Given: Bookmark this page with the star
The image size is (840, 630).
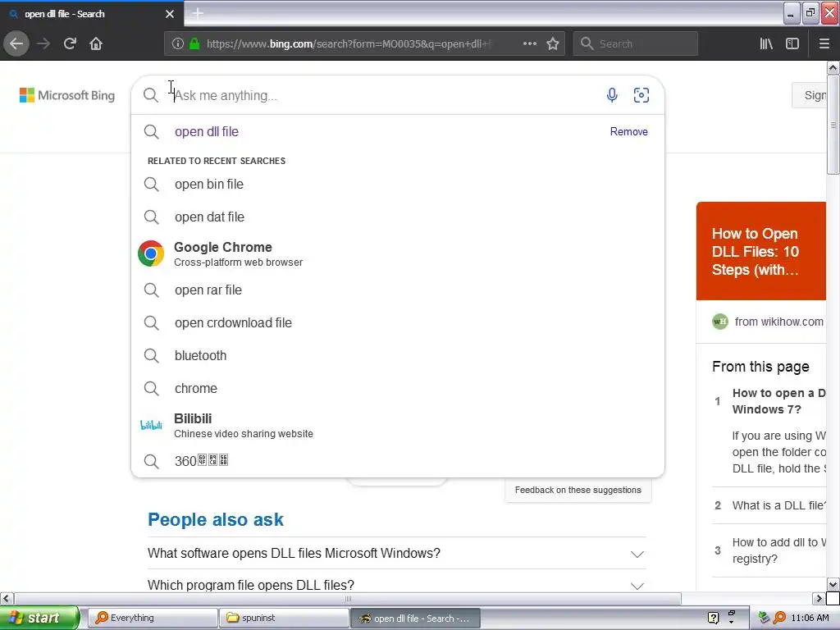Looking at the screenshot, I should click(553, 44).
